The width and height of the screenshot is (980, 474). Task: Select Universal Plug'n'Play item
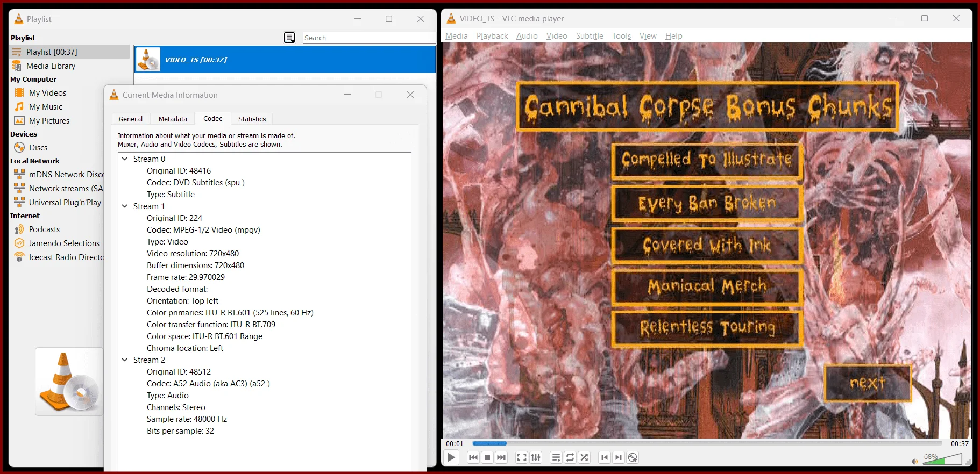(58, 203)
